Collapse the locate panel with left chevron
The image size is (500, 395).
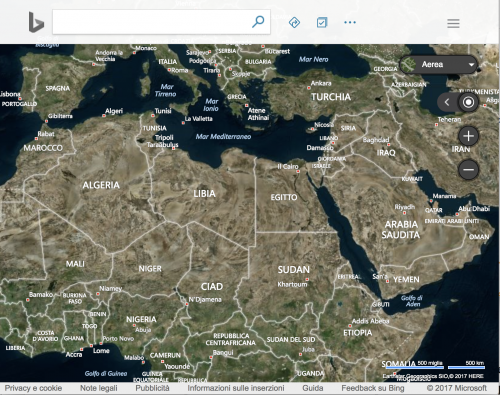[447, 102]
